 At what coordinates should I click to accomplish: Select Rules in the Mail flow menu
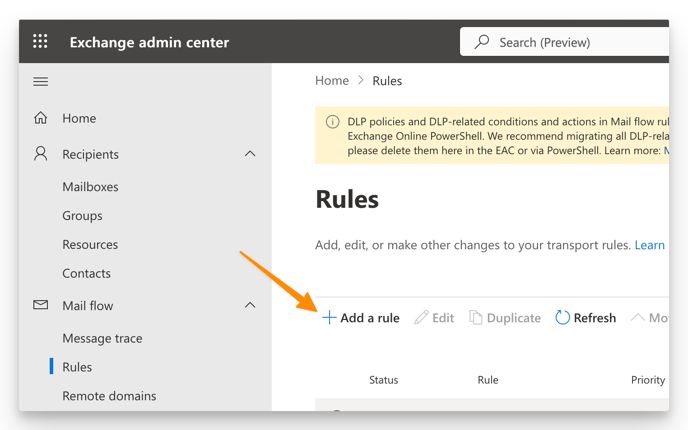click(x=77, y=367)
